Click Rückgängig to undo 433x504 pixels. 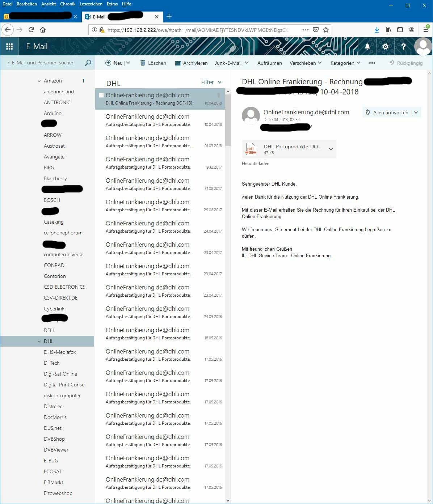[x=406, y=63]
